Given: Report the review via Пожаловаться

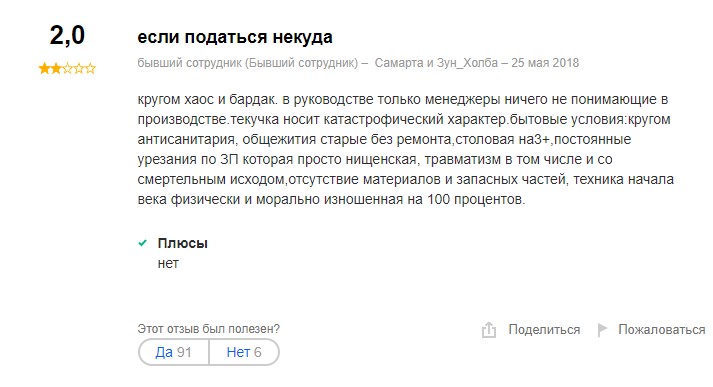Looking at the screenshot, I should coord(662,330).
